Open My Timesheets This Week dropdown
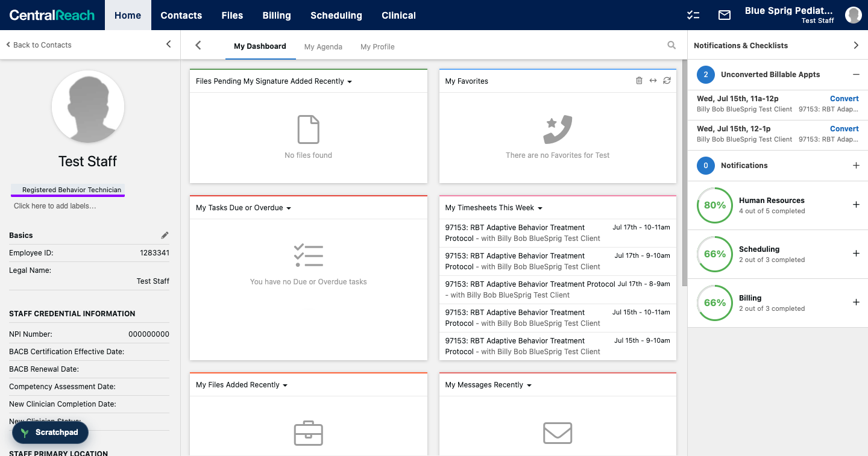The height and width of the screenshot is (456, 868). [494, 208]
